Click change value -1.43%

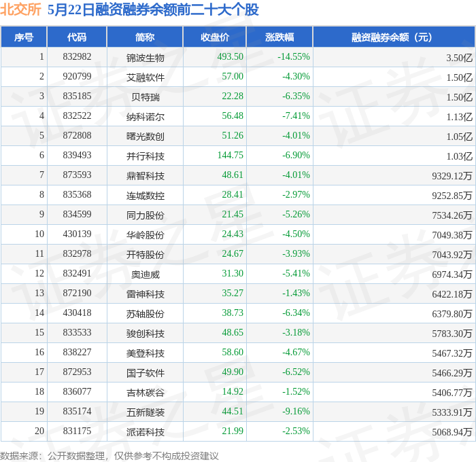pyautogui.click(x=296, y=294)
